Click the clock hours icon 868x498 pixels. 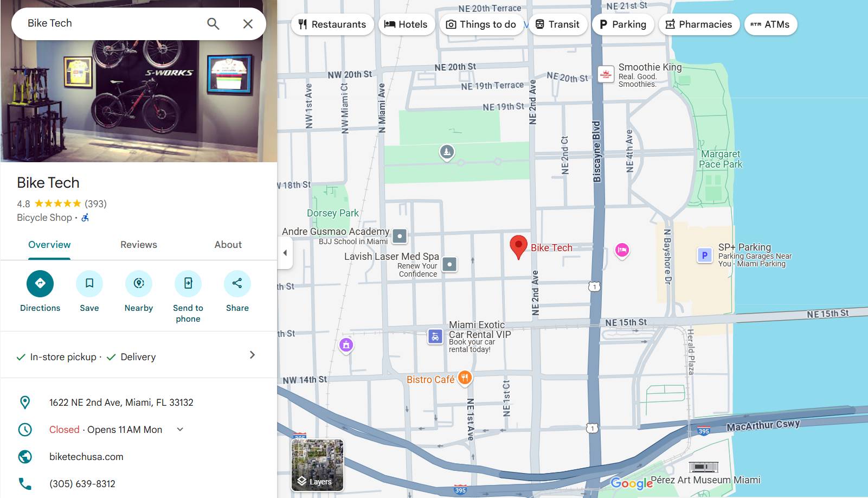pos(25,429)
